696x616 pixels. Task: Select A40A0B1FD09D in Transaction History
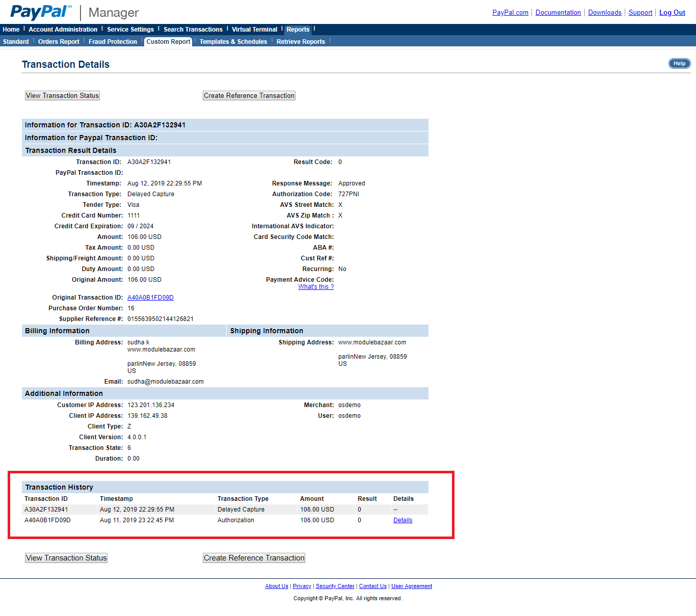click(x=48, y=520)
